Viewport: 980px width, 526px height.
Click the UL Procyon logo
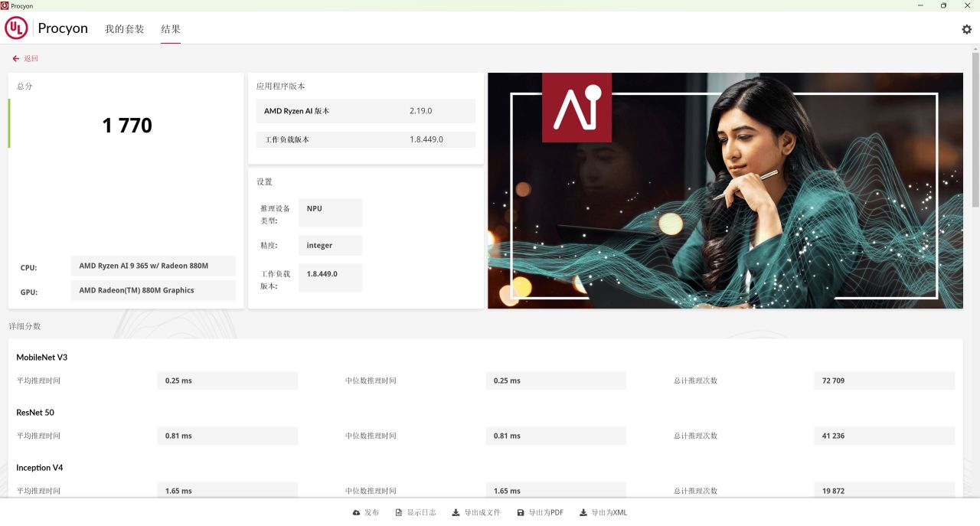coord(17,28)
